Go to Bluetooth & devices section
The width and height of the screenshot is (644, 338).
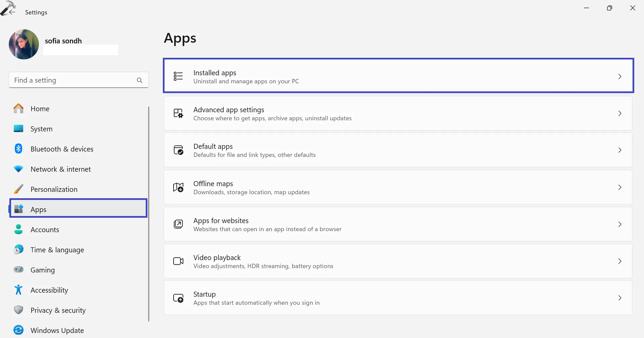point(62,149)
